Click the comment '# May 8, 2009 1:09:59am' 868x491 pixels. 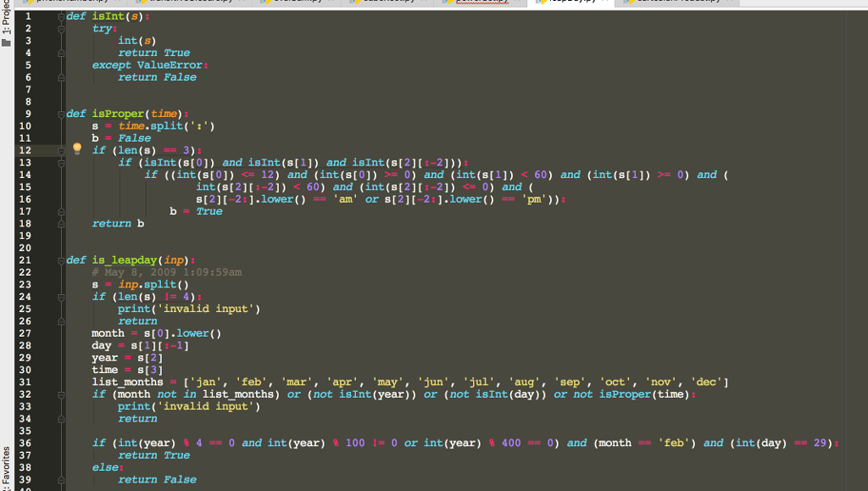167,272
